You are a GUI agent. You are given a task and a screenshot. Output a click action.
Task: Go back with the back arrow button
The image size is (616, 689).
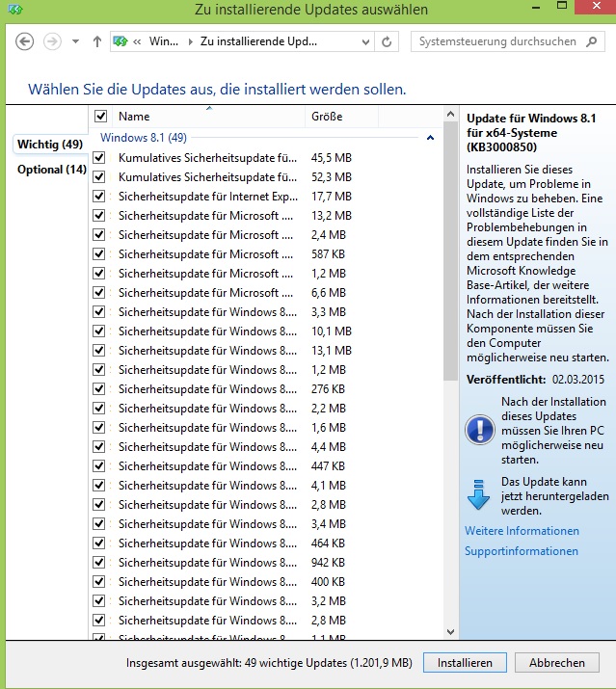pyautogui.click(x=25, y=41)
